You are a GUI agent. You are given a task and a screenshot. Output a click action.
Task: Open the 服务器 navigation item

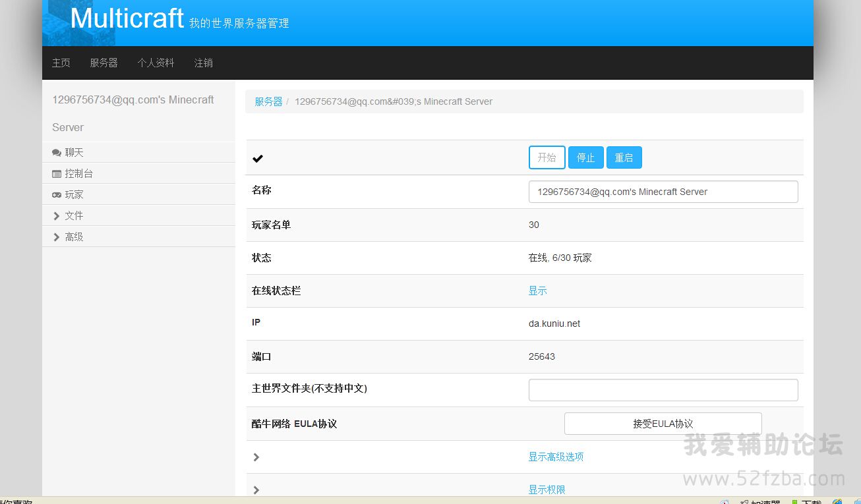[x=104, y=63]
